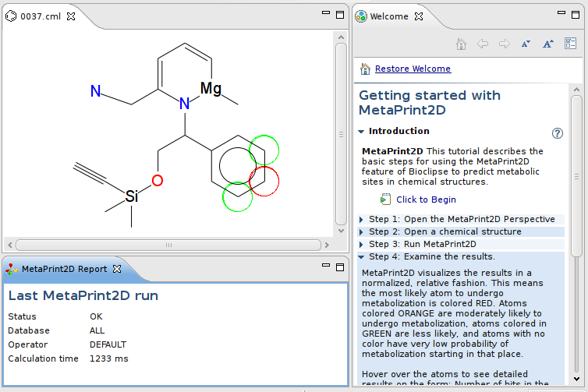Open the customize page checklist icon
The height and width of the screenshot is (392, 588).
pyautogui.click(x=570, y=44)
